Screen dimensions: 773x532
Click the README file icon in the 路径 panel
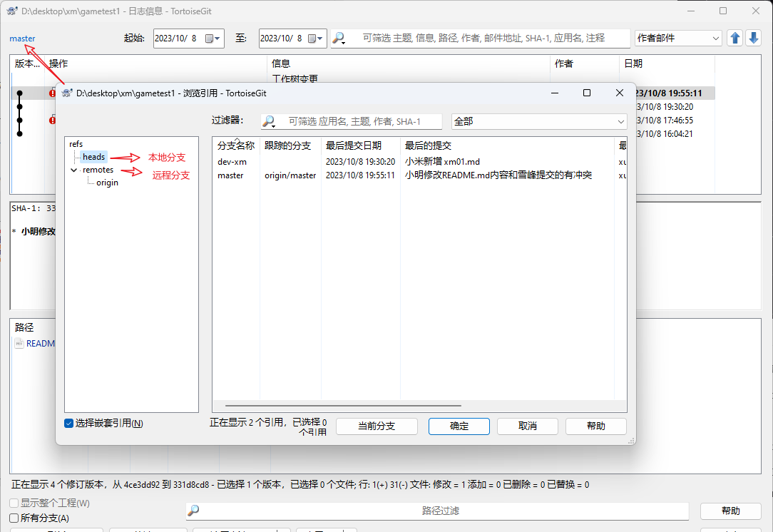tap(18, 343)
